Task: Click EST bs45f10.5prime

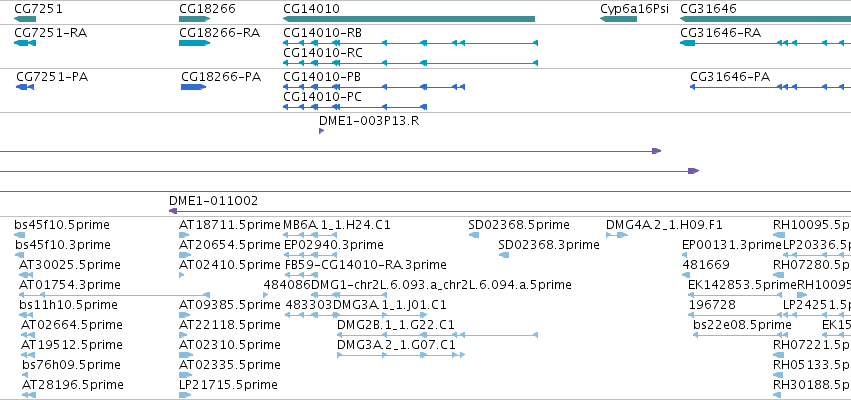Action: click(x=62, y=225)
